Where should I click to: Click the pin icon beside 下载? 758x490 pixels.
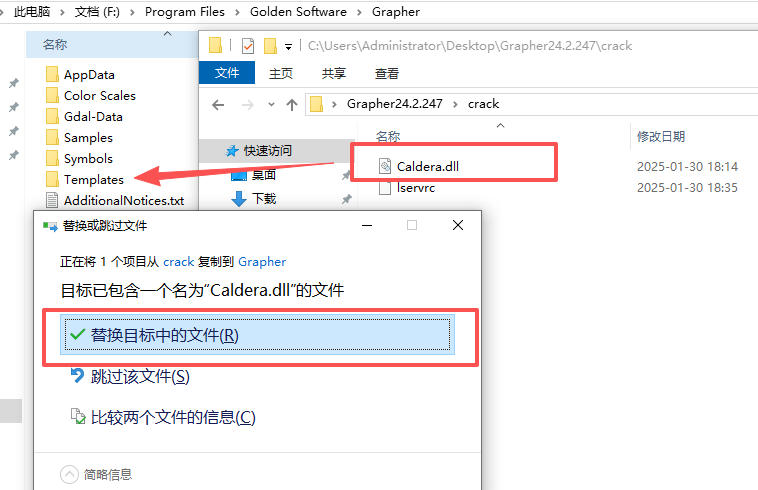[x=346, y=199]
